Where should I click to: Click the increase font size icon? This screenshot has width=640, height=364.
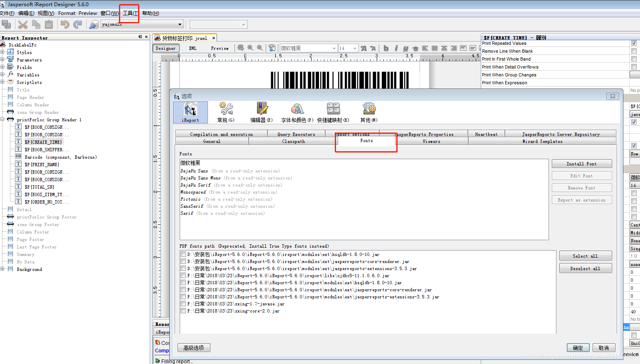363,48
